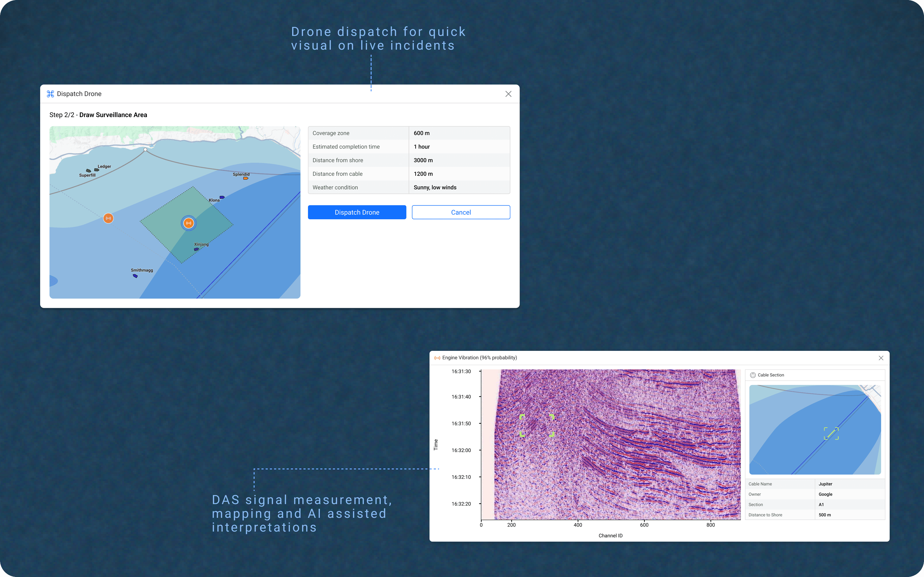Click the Coverage zone value 600 m
The image size is (924, 577).
click(x=422, y=133)
